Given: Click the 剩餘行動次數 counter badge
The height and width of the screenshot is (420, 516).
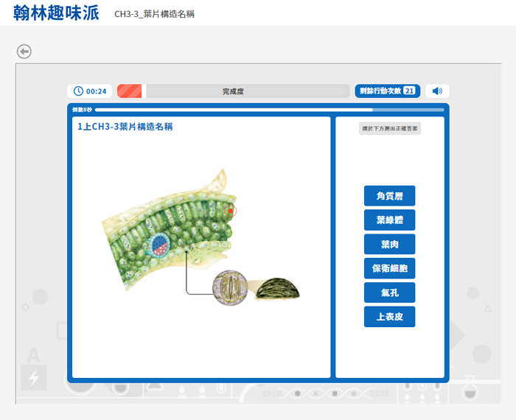Looking at the screenshot, I should click(x=387, y=91).
